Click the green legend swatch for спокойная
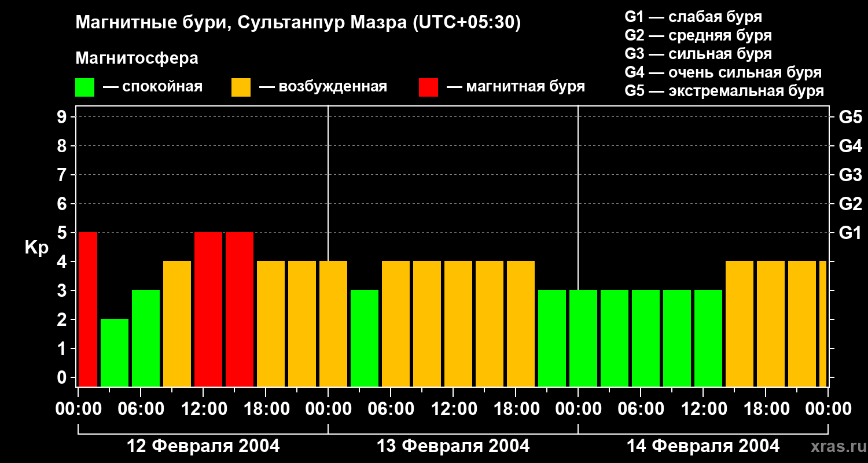Image resolution: width=868 pixels, height=463 pixels. tap(84, 87)
